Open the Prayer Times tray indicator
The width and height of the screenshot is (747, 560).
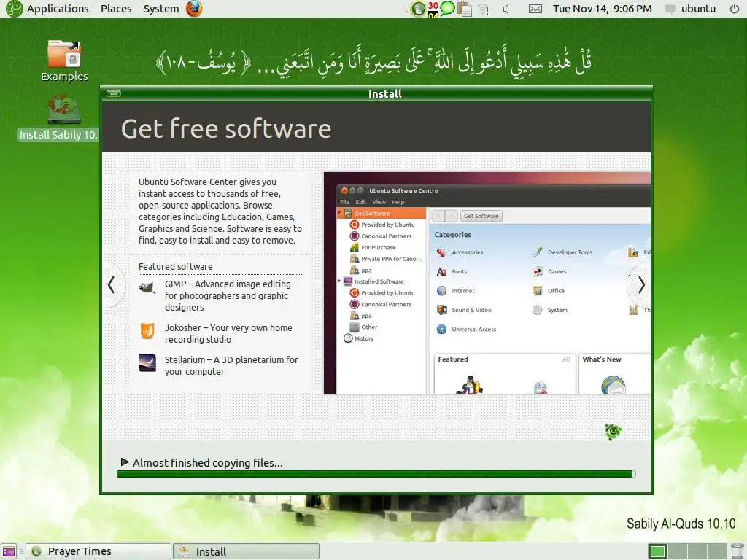(418, 9)
